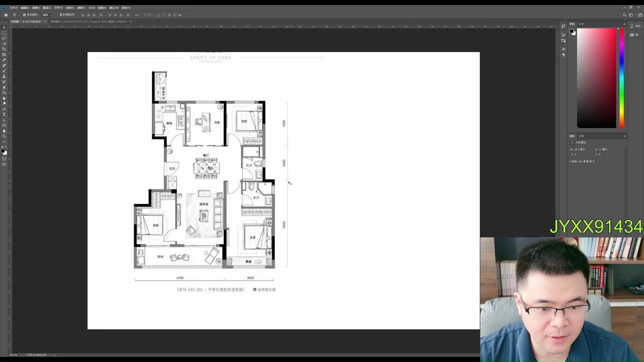The height and width of the screenshot is (362, 644).
Task: Enable the 显示变换控件 checkbox
Action: [57, 15]
